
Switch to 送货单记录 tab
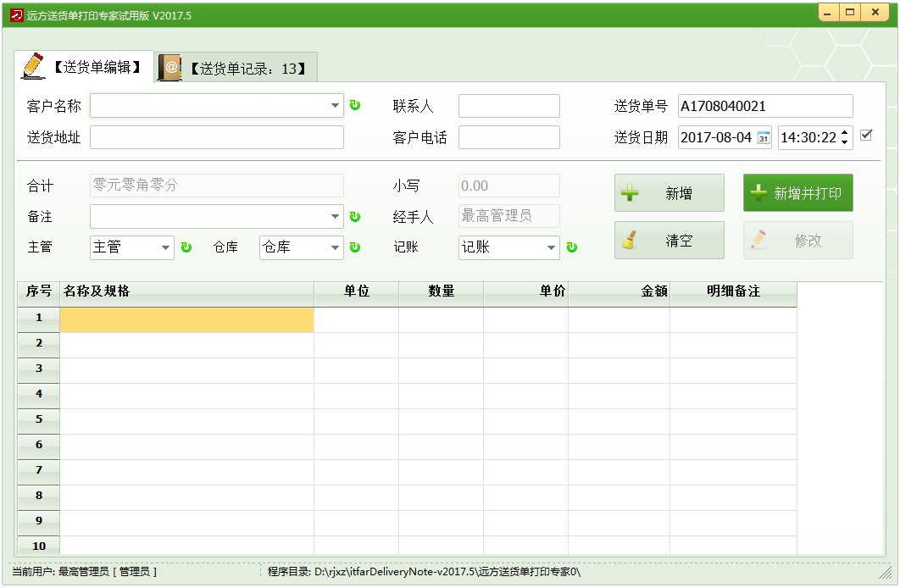[x=236, y=69]
